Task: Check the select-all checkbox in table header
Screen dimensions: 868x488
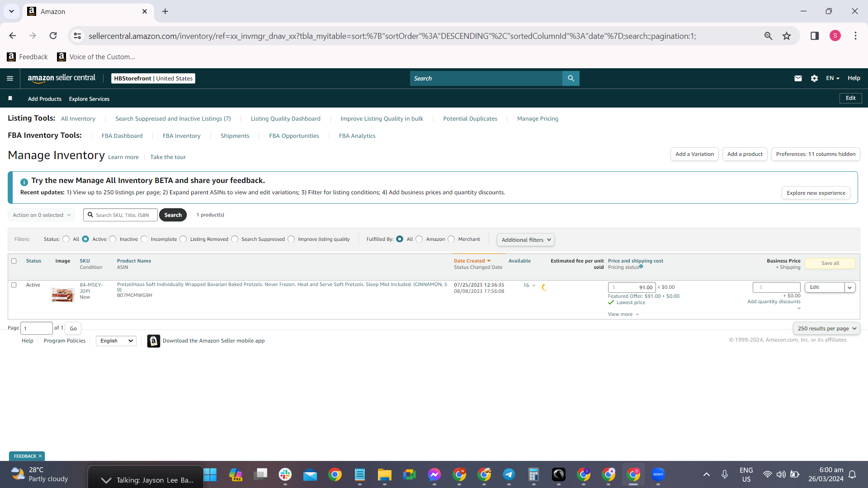Action: (14, 261)
